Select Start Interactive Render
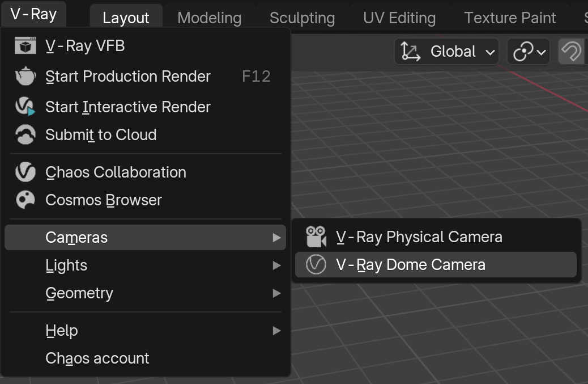Image resolution: width=588 pixels, height=384 pixels. coord(145,107)
